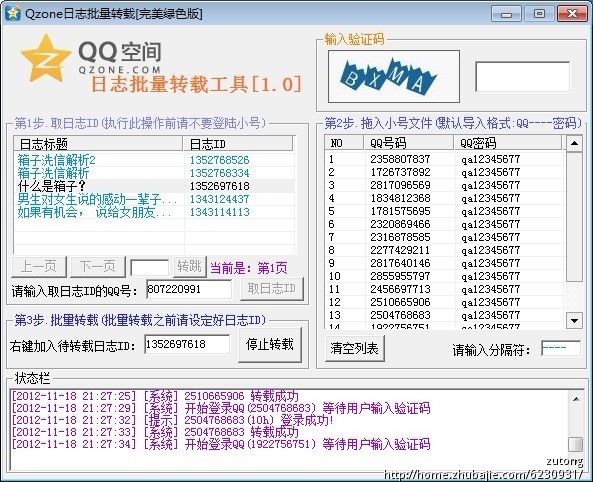Screen dimensions: 593x482
Task: Click the 取日志ID button
Action: 272,289
